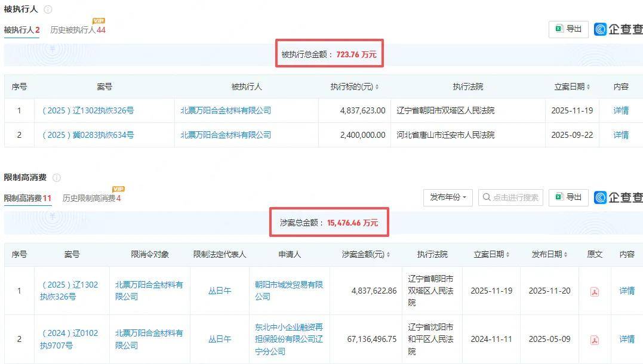Open applicant 朝阳市城发贸易有限公司 link
The image size is (643, 364).
(x=289, y=291)
